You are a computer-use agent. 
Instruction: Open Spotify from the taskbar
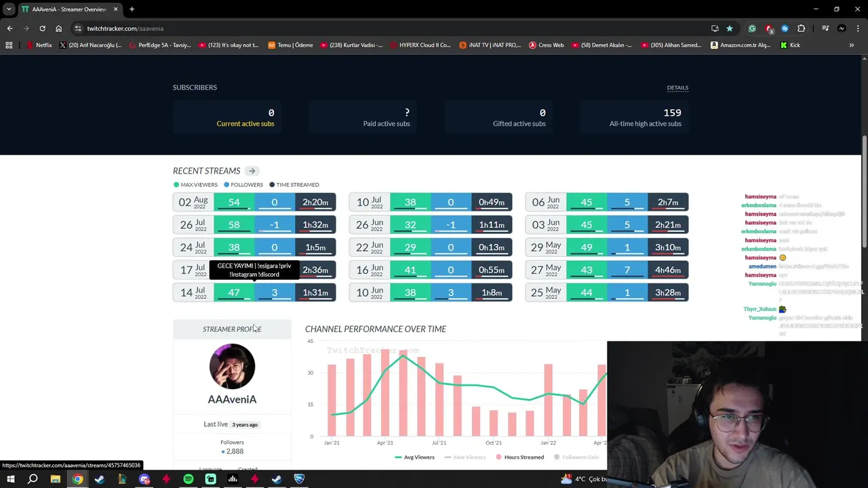coord(188,479)
